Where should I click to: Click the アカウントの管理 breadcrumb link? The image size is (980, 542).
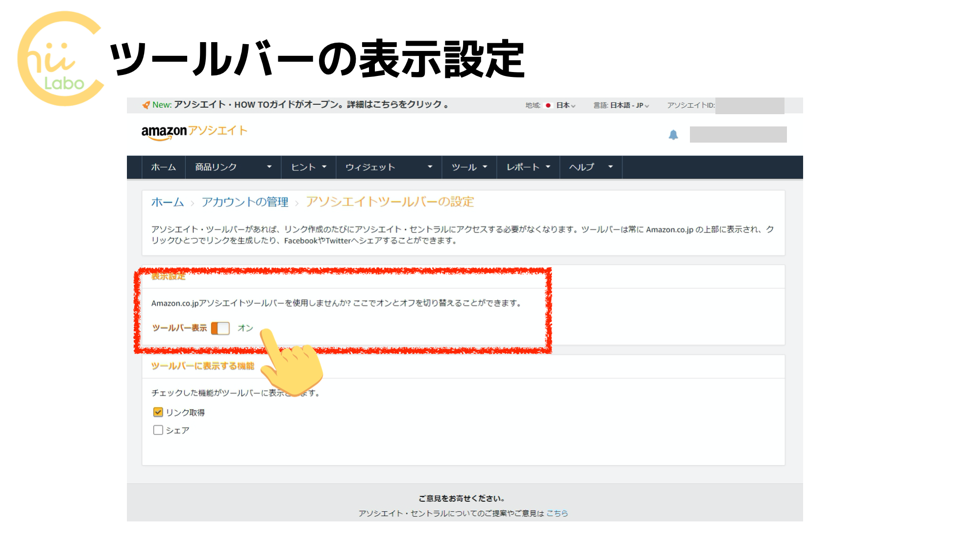(x=245, y=201)
